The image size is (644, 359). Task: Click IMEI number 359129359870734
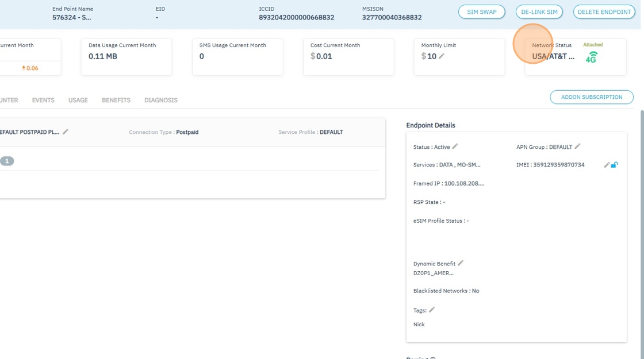pos(558,165)
